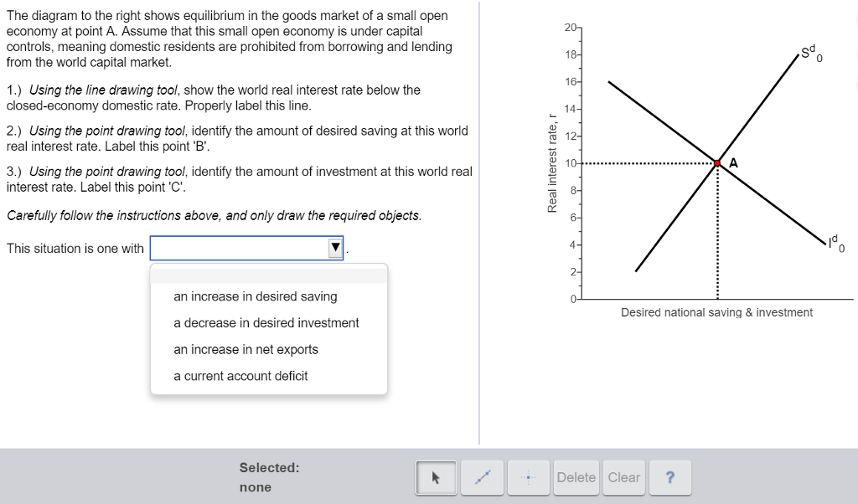Screen dimensions: 858x504
Task: Select the arrow selection tool
Action: click(436, 477)
